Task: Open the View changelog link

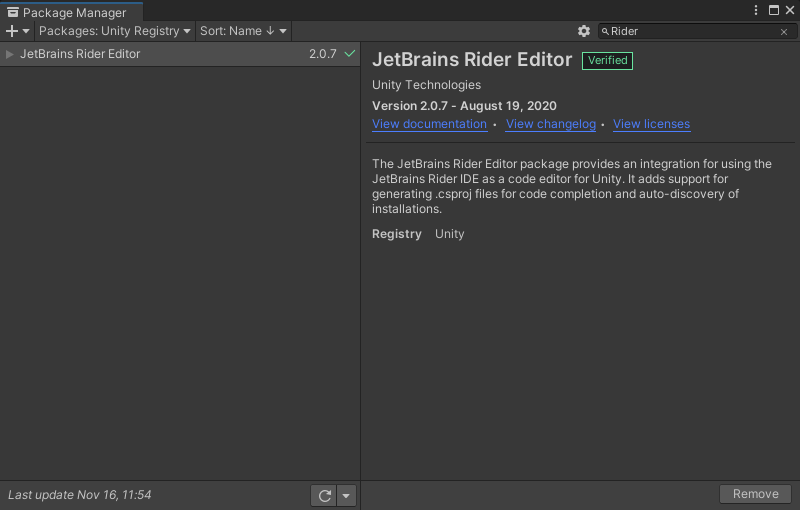Action: point(551,124)
